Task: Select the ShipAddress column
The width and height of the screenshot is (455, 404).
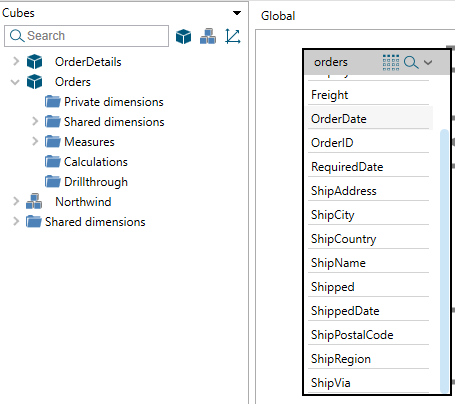Action: point(368,191)
